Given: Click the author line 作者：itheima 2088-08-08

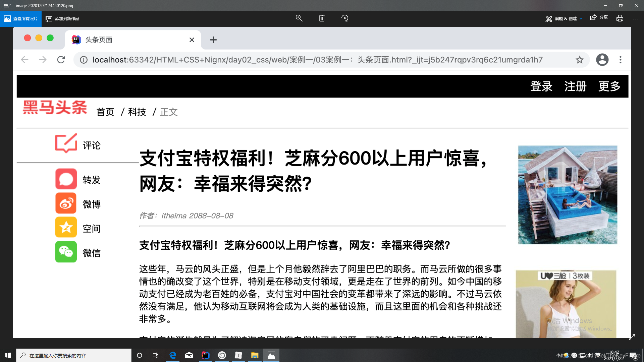Looking at the screenshot, I should 186,216.
